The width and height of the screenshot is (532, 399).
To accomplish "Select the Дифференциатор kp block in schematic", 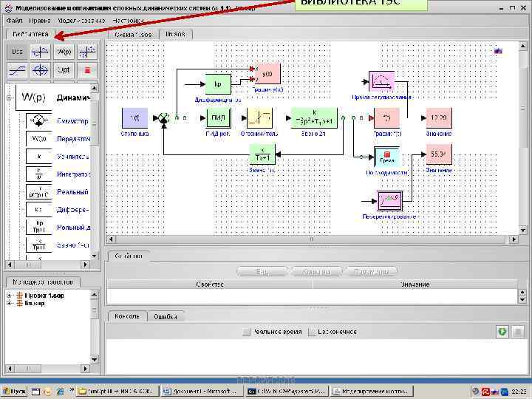I will (x=218, y=84).
